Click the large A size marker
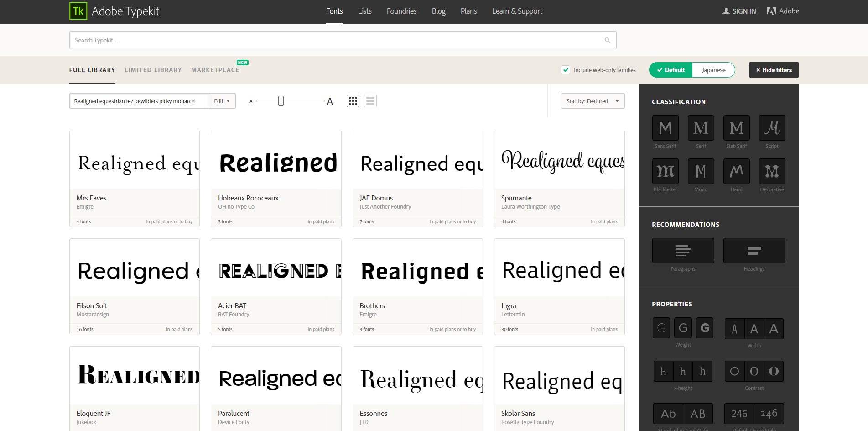The height and width of the screenshot is (431, 868). (x=330, y=101)
